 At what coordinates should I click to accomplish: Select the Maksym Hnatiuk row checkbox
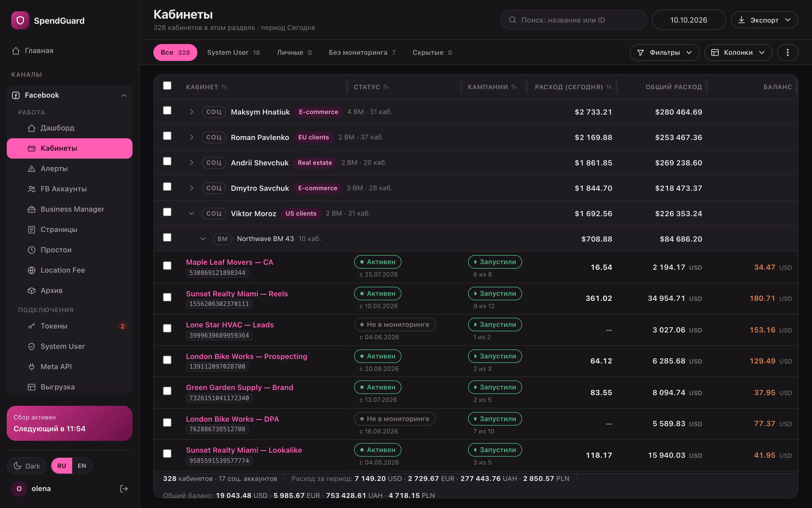[x=167, y=111]
